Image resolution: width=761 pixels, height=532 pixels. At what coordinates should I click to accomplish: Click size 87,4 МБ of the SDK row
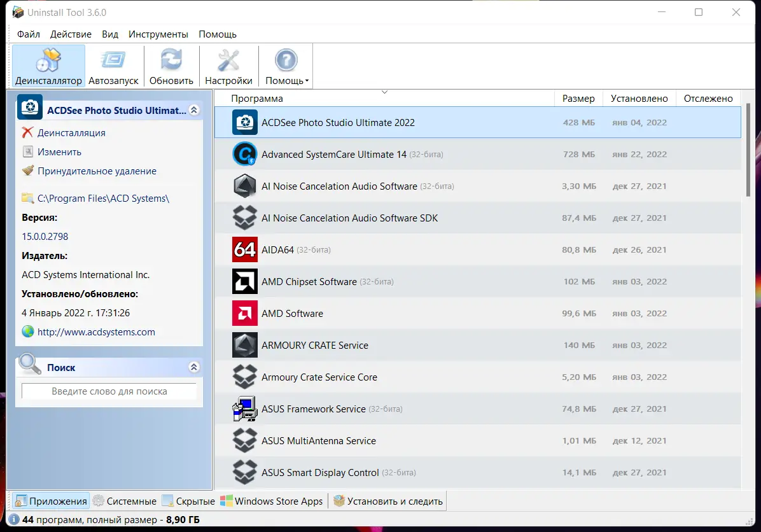[x=579, y=218]
